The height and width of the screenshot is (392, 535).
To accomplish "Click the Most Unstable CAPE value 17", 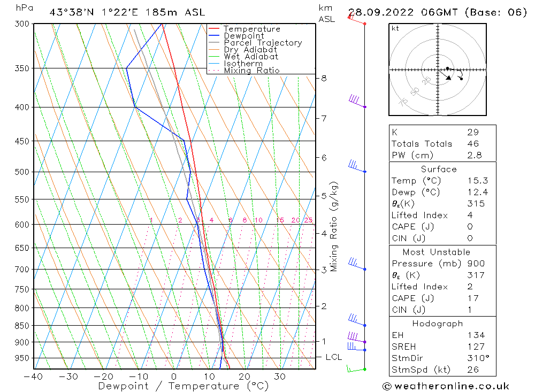I will [x=473, y=298].
